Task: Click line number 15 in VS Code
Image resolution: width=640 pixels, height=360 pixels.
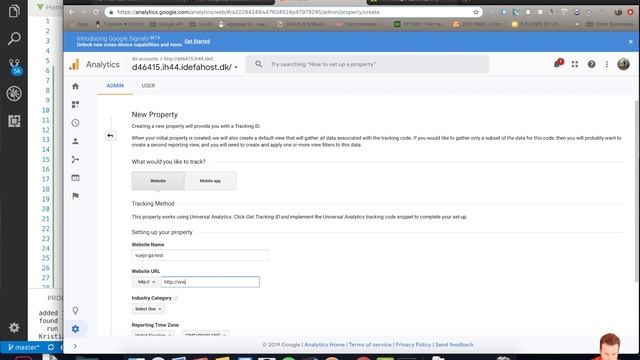Action: [45, 160]
